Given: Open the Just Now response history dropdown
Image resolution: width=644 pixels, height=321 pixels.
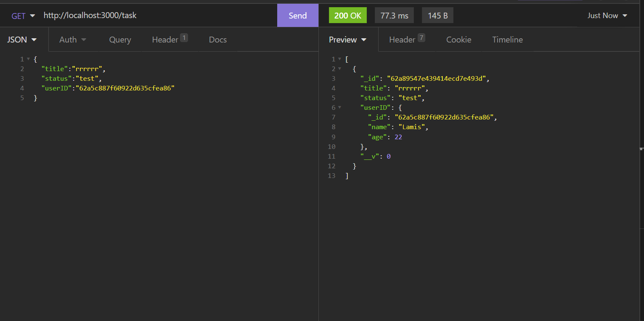Looking at the screenshot, I should click(607, 16).
